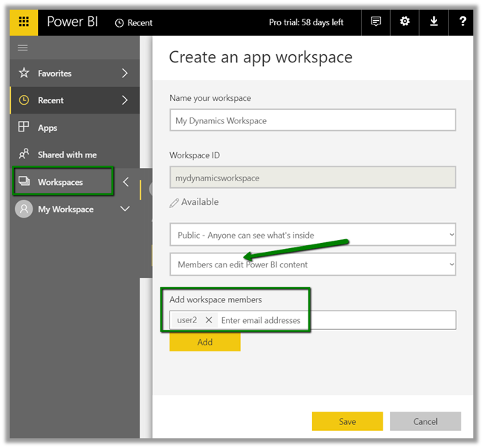
Task: Open the Members can edit permissions dropdown
Action: pos(312,264)
